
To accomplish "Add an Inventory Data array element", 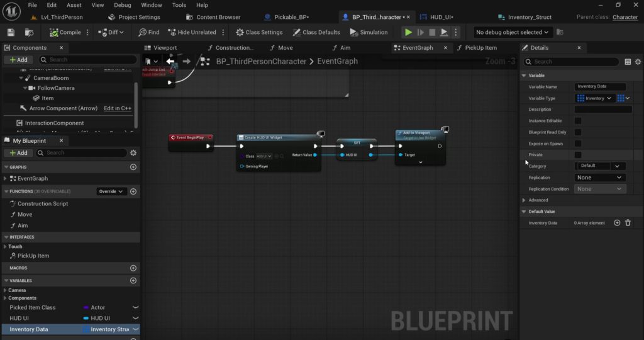I will 617,223.
